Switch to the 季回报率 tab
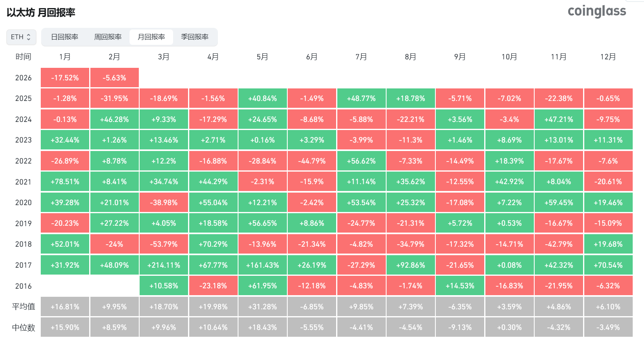This screenshot has width=644, height=342. (194, 37)
